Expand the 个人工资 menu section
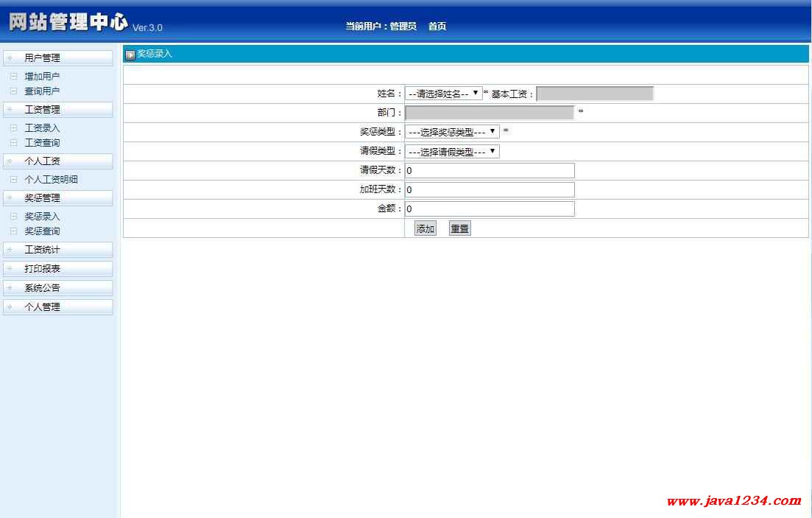 click(57, 161)
